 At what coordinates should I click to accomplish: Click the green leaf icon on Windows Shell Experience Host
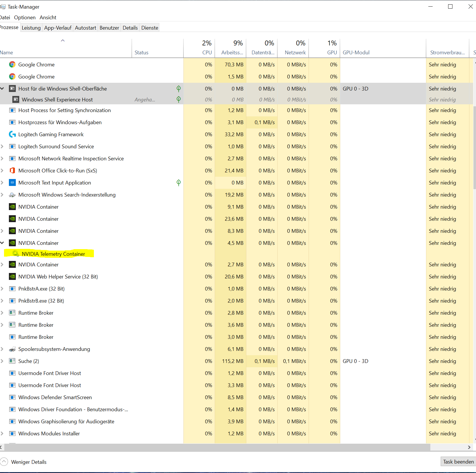click(179, 99)
